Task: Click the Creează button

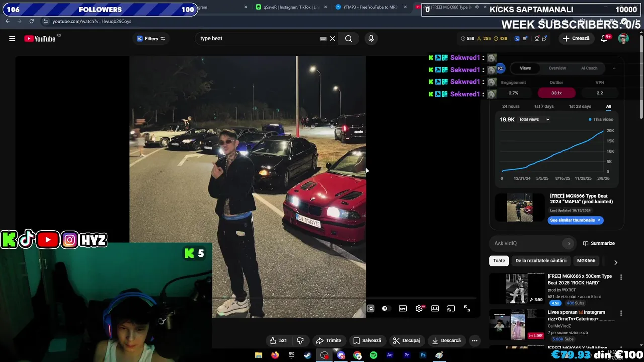Action: [x=576, y=39]
